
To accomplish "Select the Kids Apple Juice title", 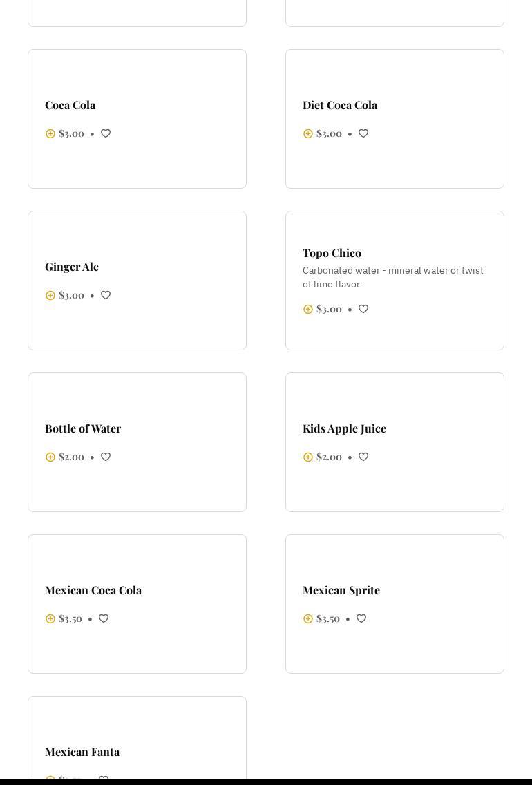I will (x=344, y=428).
